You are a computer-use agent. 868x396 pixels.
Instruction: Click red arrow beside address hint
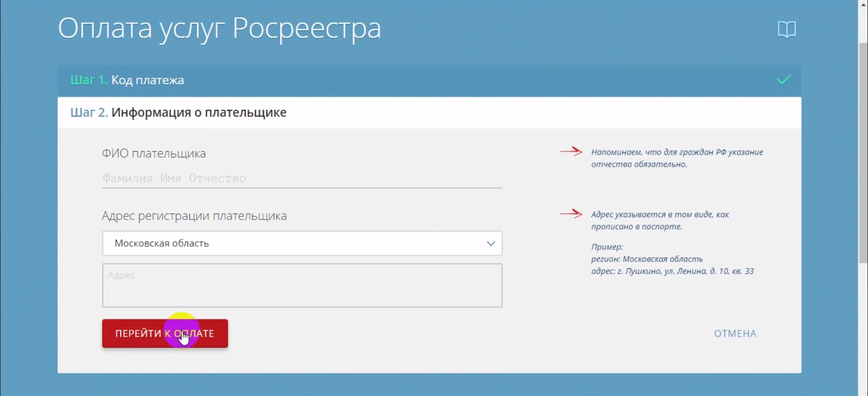571,214
